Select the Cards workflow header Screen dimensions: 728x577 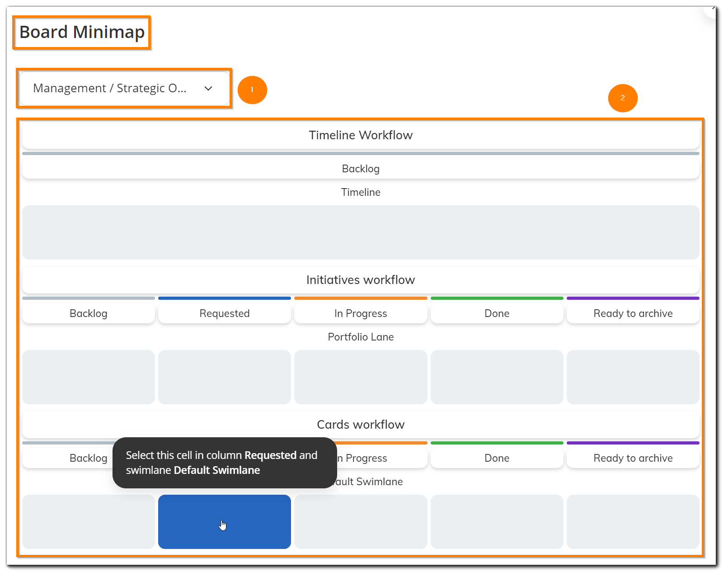[x=360, y=425]
